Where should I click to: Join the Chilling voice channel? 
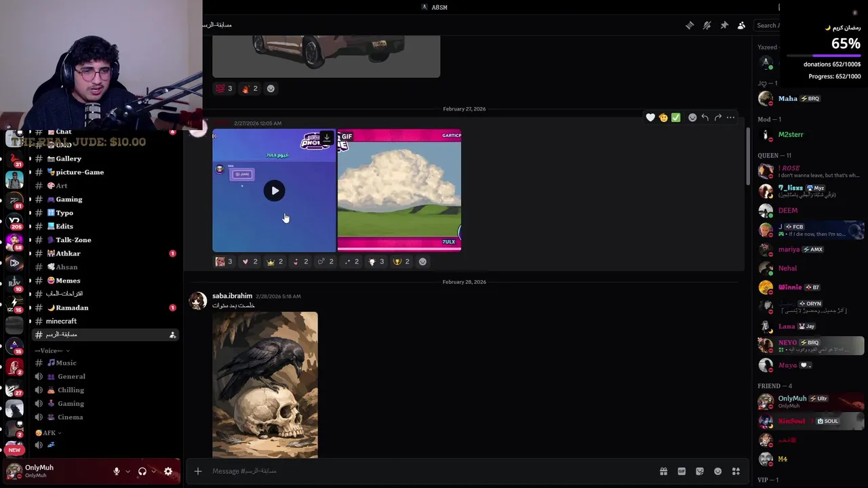tap(105, 390)
